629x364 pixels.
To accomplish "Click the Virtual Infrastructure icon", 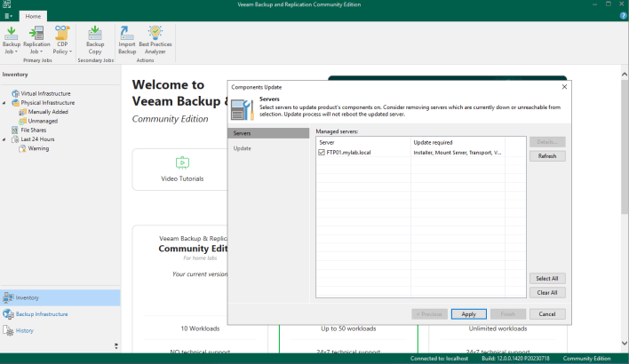I will (15, 93).
